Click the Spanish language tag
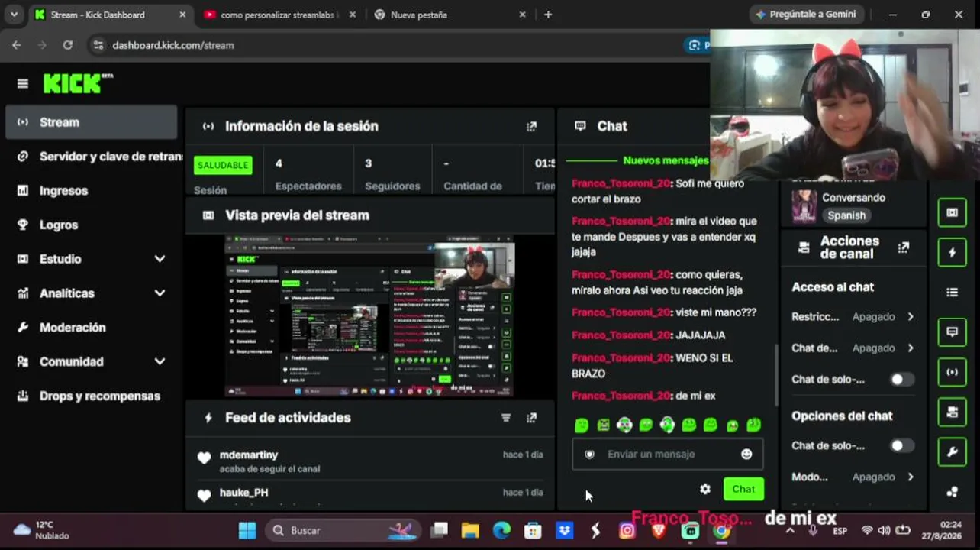980x550 pixels. coord(846,215)
